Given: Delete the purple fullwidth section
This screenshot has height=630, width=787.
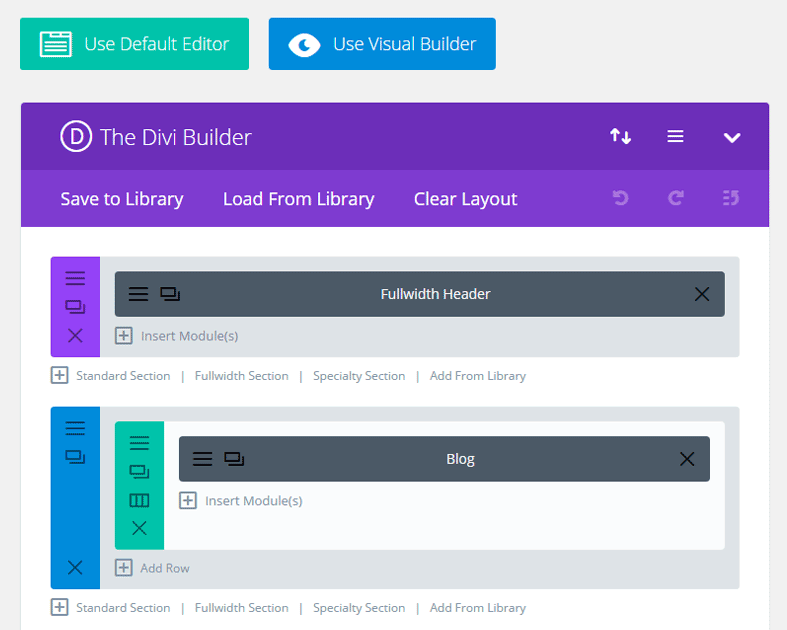Looking at the screenshot, I should (x=75, y=335).
